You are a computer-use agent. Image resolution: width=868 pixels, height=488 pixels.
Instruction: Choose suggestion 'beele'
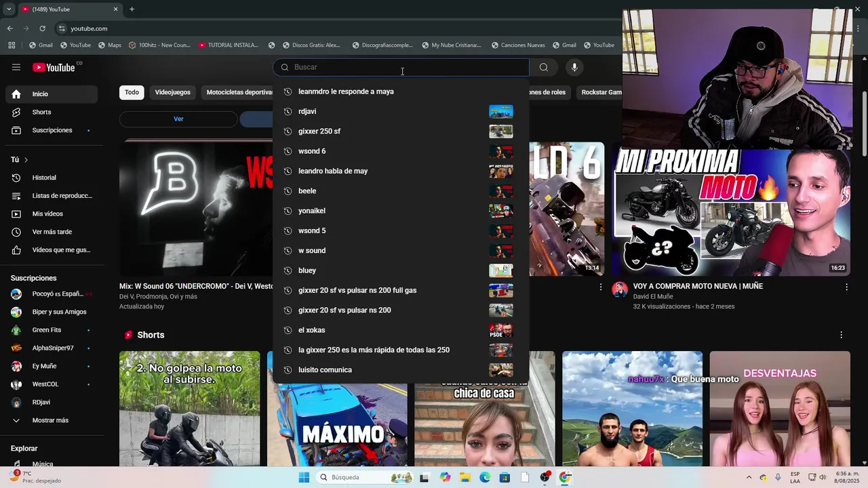point(401,191)
